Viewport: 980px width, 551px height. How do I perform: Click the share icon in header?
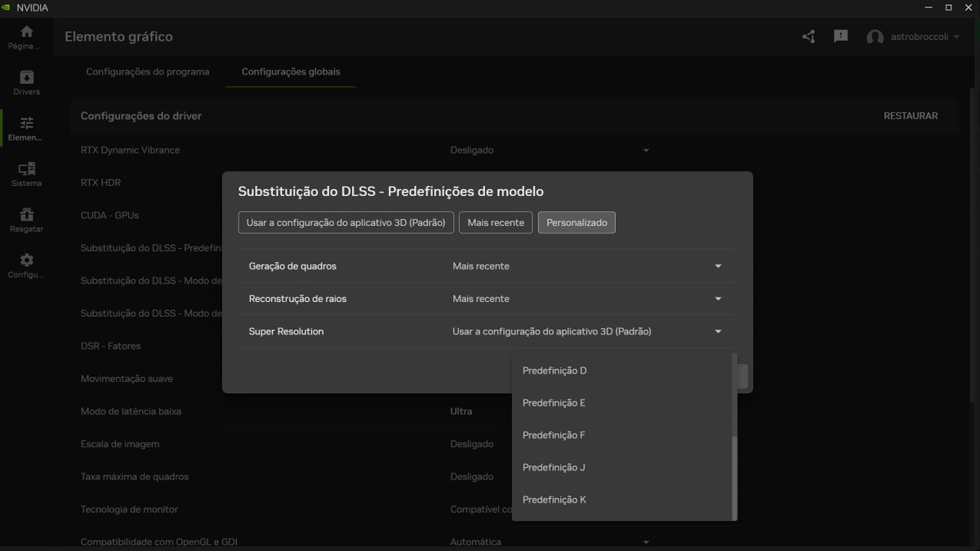click(808, 37)
